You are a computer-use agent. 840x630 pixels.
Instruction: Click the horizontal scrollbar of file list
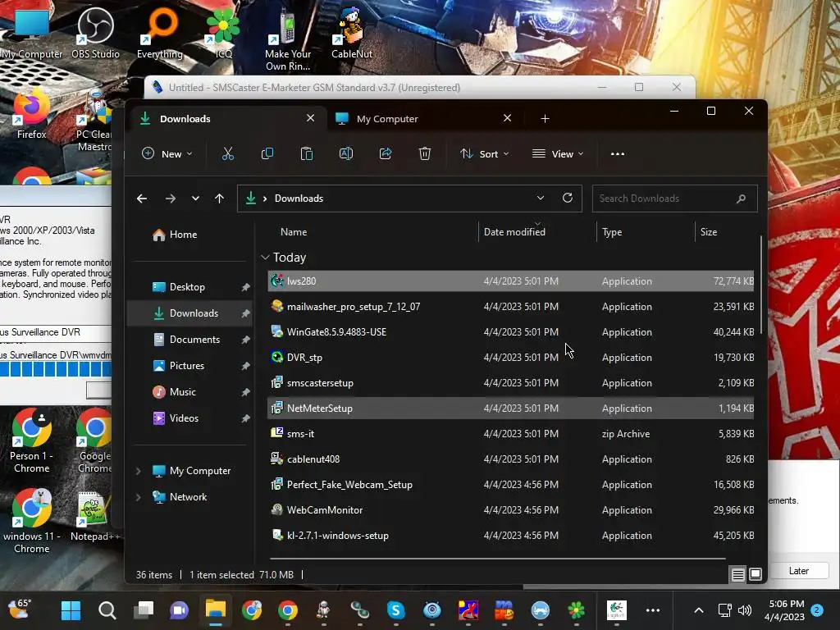pos(498,559)
